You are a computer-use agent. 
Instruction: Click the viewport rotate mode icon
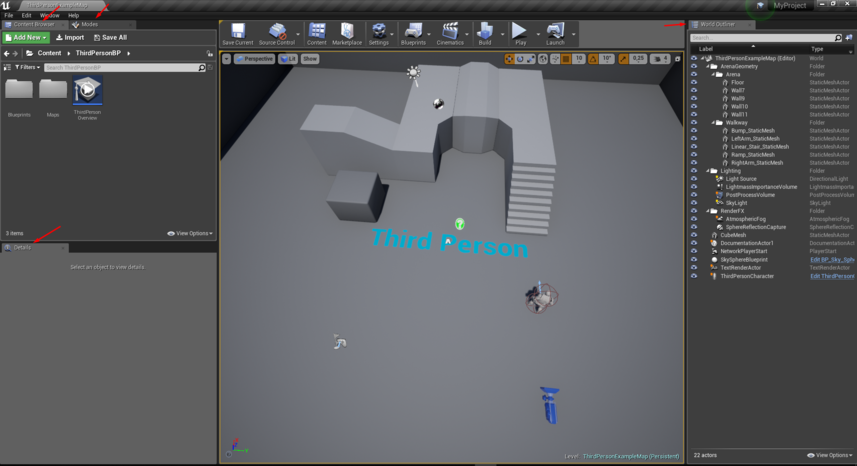coord(520,59)
